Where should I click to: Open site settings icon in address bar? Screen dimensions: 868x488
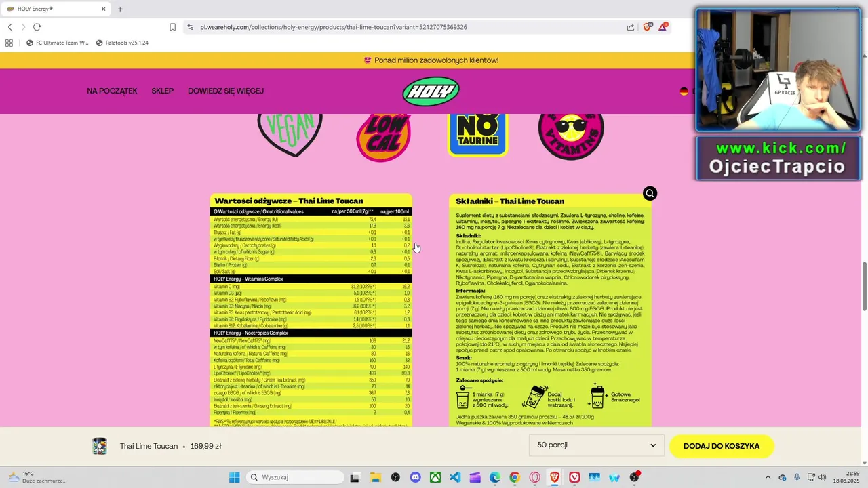190,27
